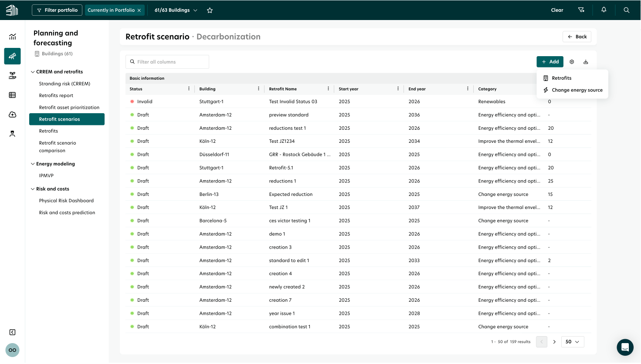
Task: Click the Berlin-13 building cell
Action: pyautogui.click(x=209, y=194)
